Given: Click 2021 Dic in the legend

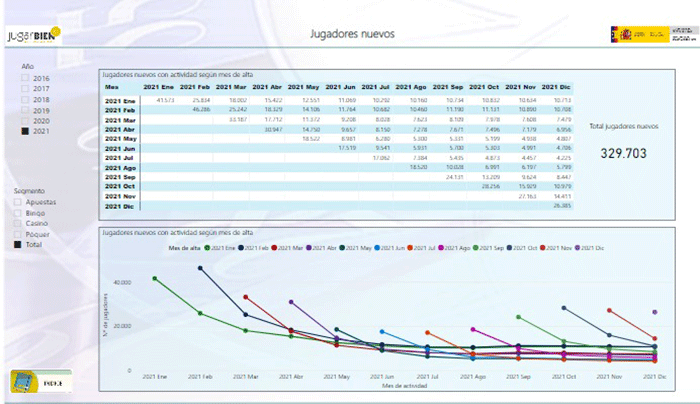Looking at the screenshot, I should (x=589, y=248).
